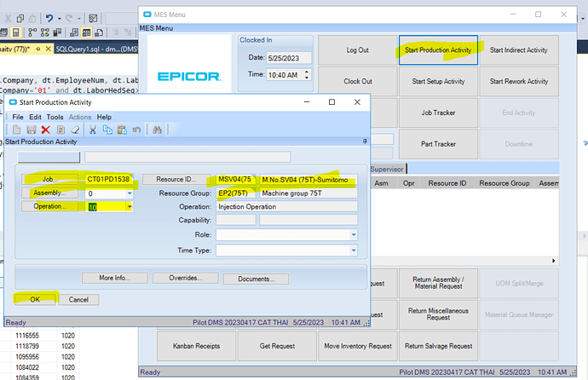This screenshot has height=380, width=588.
Task: Open the SSMS Redo history dropdown arrow
Action: (x=79, y=18)
